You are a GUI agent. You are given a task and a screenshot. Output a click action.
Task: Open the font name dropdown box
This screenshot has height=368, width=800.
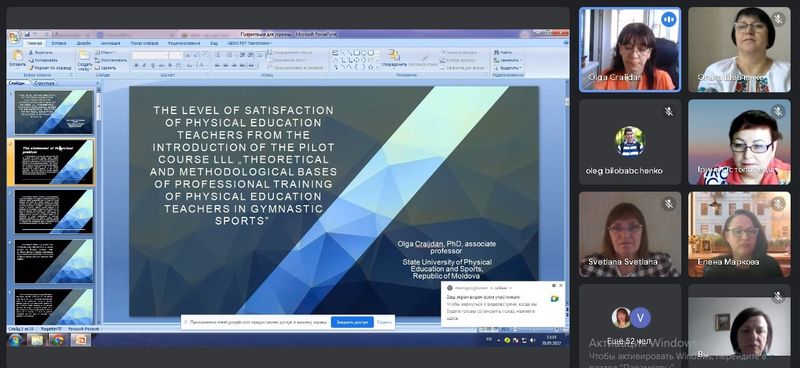click(151, 55)
